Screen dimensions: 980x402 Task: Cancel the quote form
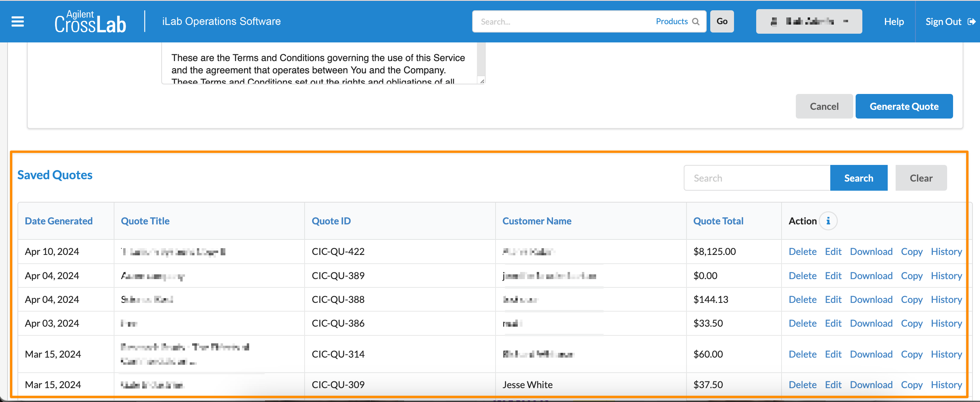pos(824,106)
